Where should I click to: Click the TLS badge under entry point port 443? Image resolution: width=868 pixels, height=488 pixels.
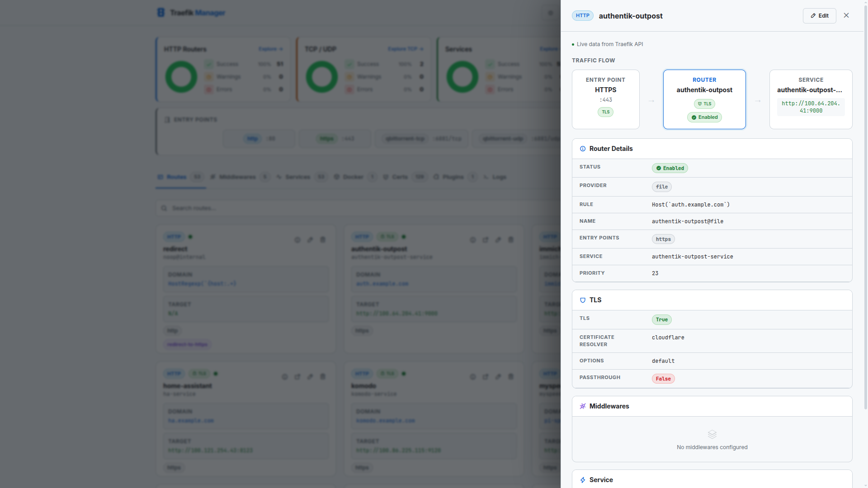[x=605, y=112]
